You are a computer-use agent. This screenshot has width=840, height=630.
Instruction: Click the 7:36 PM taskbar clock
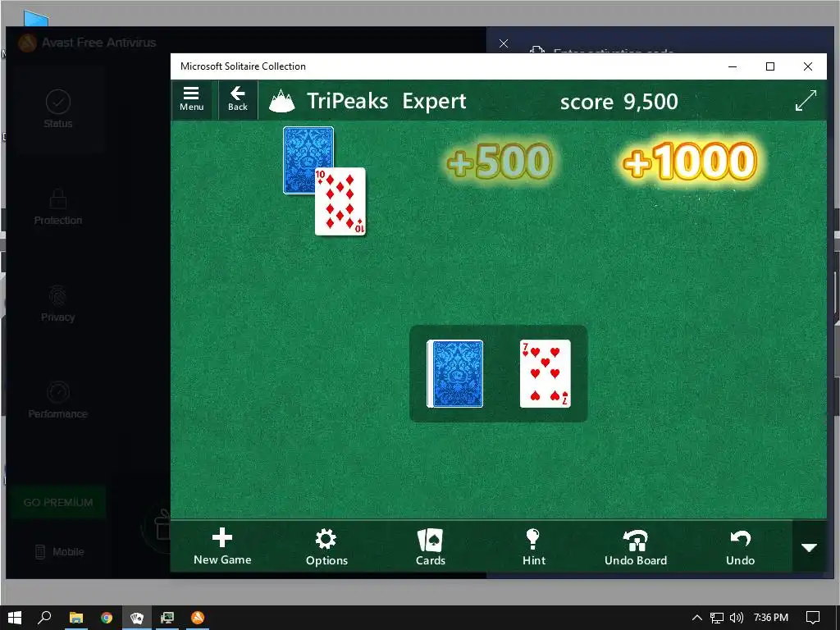[x=771, y=618]
